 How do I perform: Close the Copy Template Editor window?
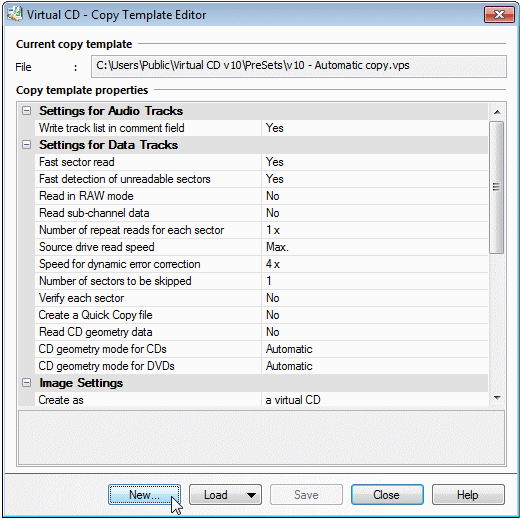point(499,15)
